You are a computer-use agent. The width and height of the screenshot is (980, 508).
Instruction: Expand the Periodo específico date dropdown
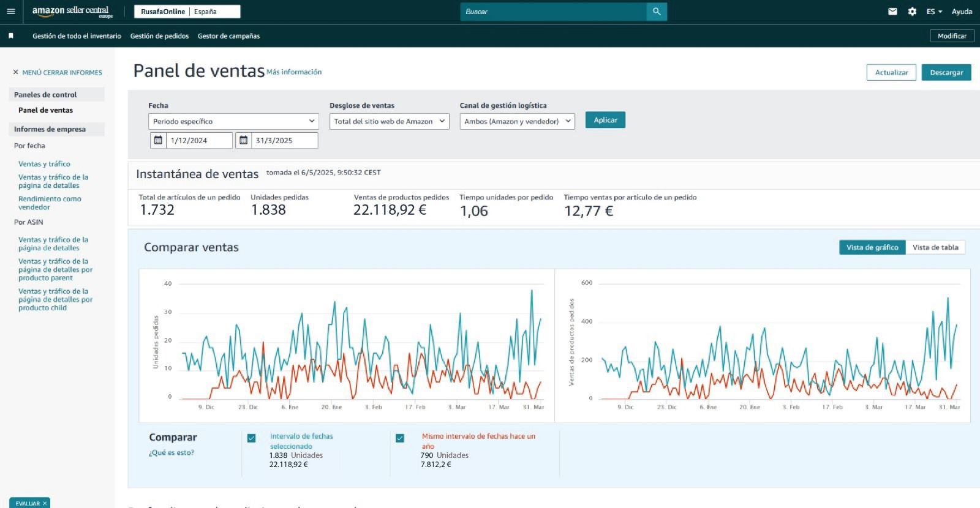pyautogui.click(x=233, y=121)
